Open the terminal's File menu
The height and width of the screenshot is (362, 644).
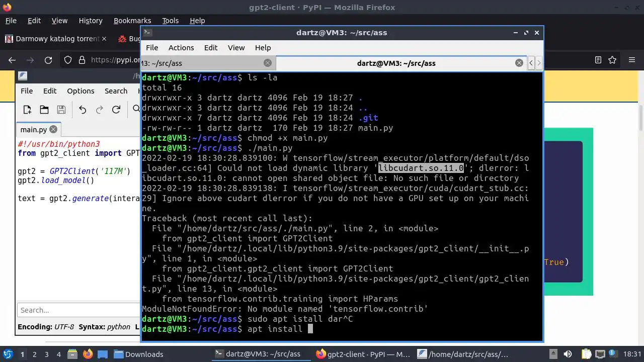pos(152,48)
